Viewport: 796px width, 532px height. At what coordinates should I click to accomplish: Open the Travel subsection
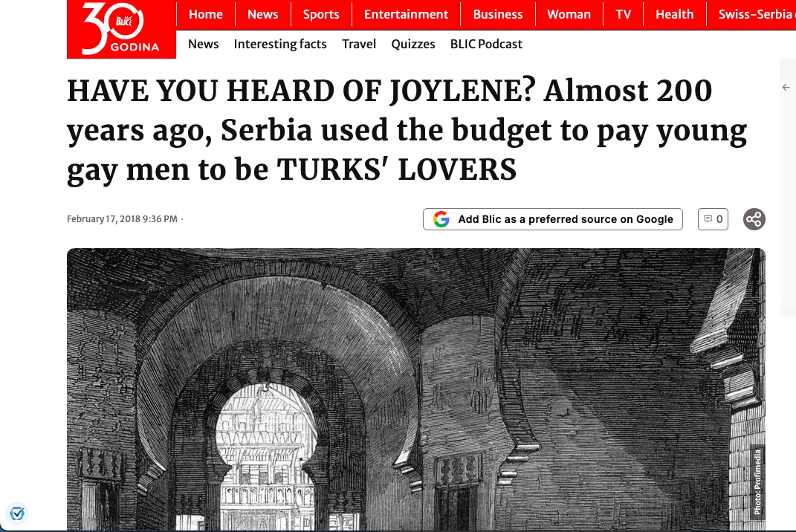(x=359, y=44)
